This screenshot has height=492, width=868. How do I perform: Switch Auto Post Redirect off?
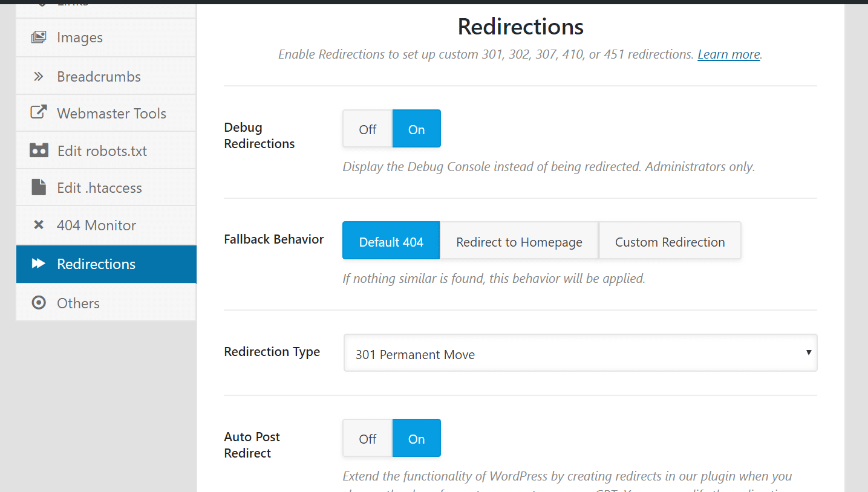[367, 438]
